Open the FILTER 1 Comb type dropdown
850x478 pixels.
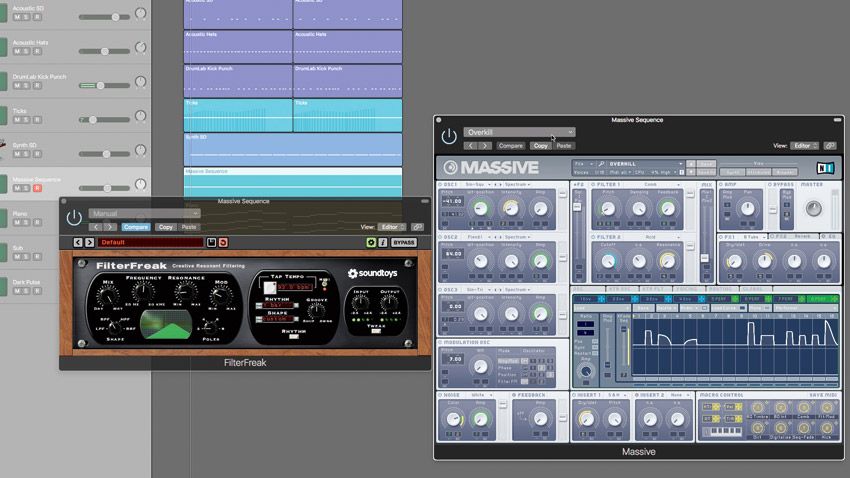coord(659,185)
